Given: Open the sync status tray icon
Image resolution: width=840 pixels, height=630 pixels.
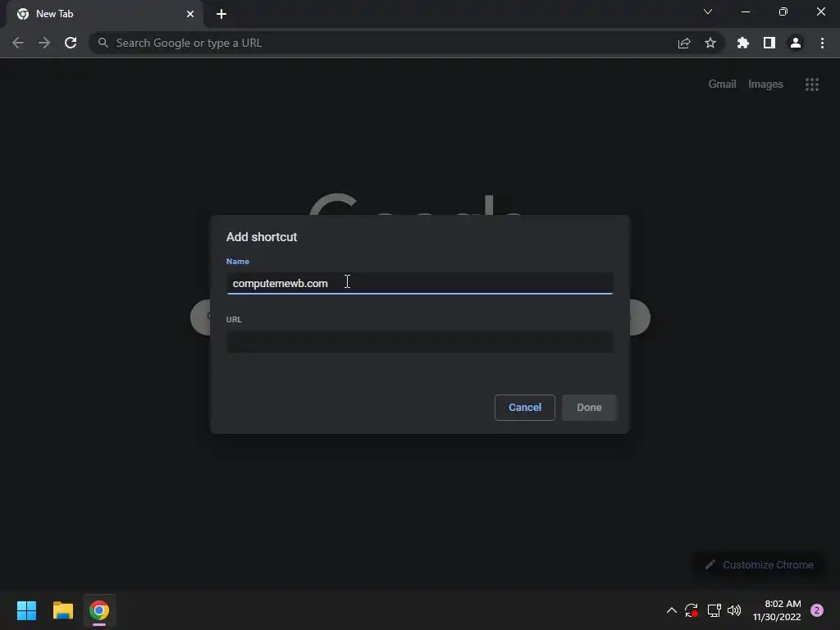Looking at the screenshot, I should [692, 610].
